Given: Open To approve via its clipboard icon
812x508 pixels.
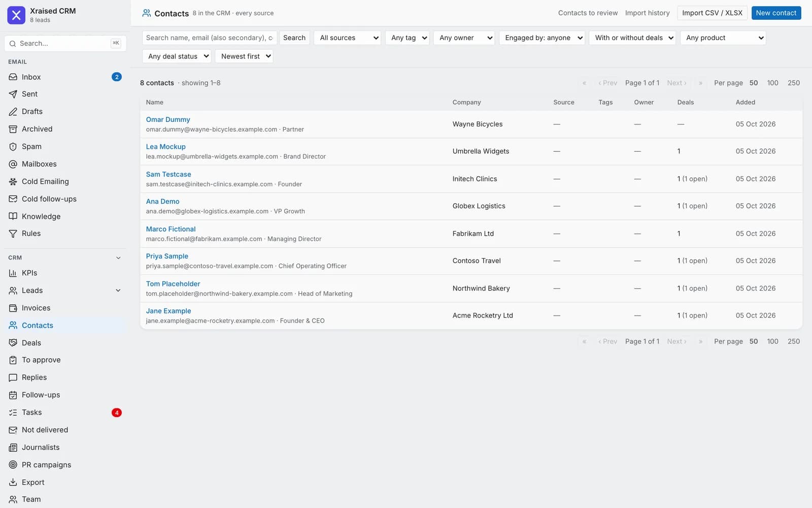Looking at the screenshot, I should tap(13, 360).
